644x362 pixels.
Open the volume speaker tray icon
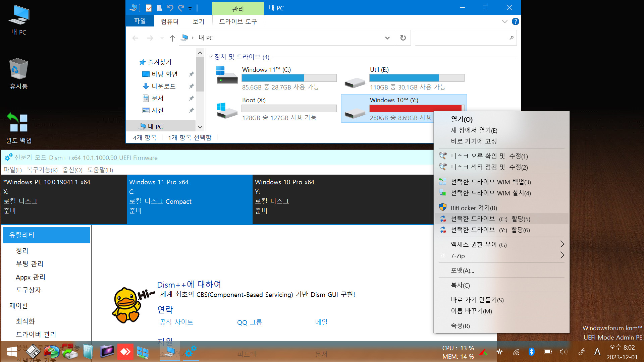[x=563, y=352]
